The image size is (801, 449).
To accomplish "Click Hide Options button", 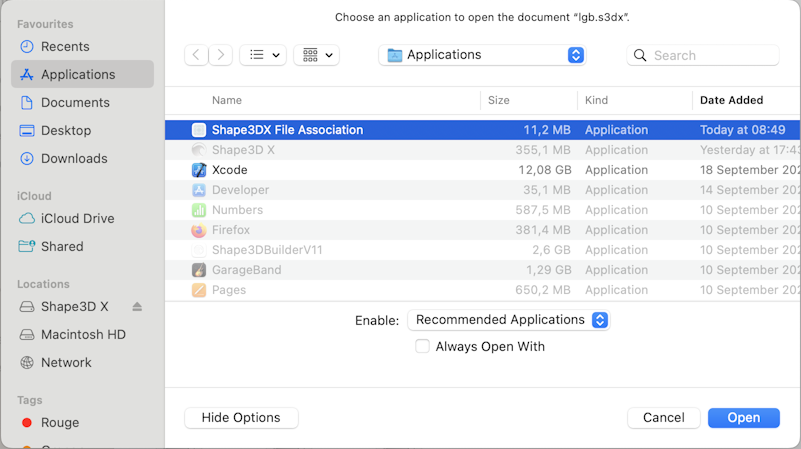I will [x=241, y=418].
